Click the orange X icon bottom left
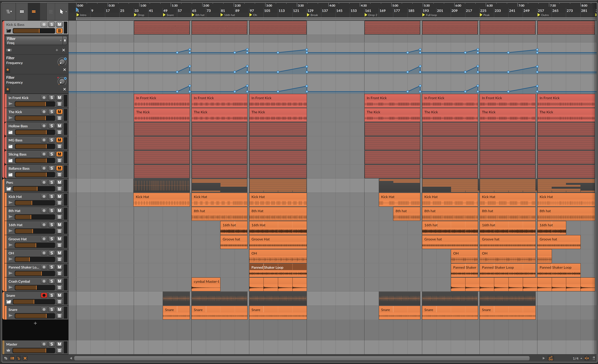Viewport: 598px width, 364px height. [x=25, y=358]
